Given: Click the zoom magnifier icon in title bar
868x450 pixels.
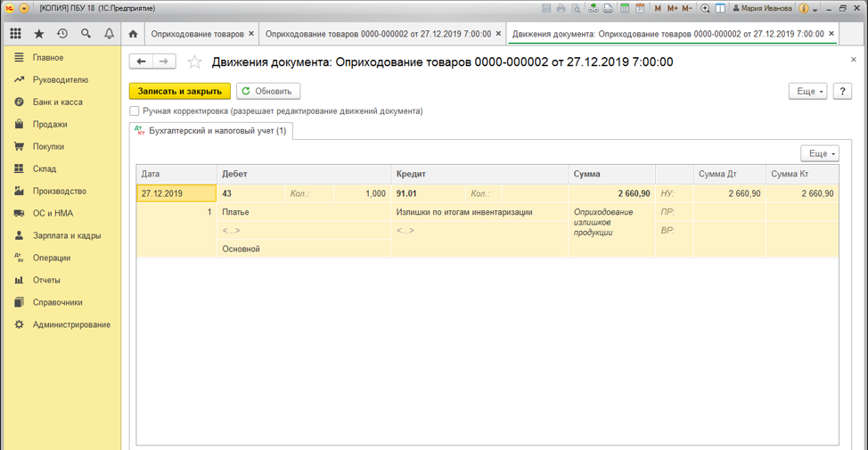Looking at the screenshot, I should click(705, 8).
